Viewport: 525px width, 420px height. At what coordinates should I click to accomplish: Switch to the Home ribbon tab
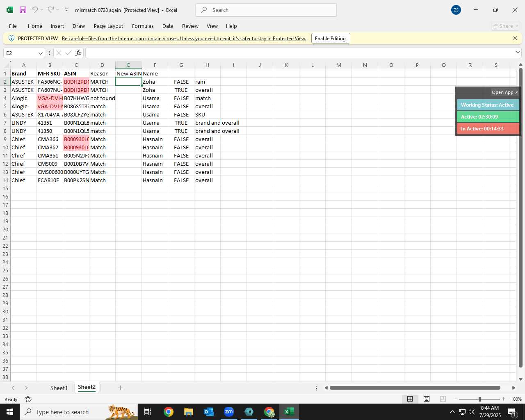(x=35, y=26)
